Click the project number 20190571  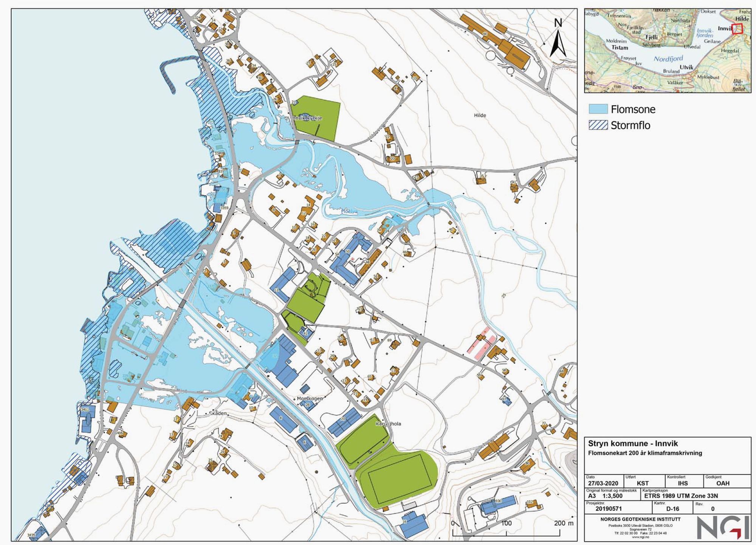tap(608, 509)
